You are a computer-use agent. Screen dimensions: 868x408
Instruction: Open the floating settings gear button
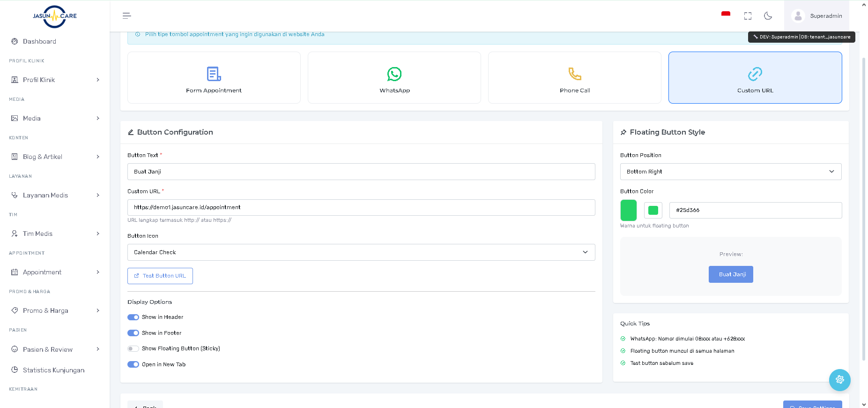pos(839,380)
